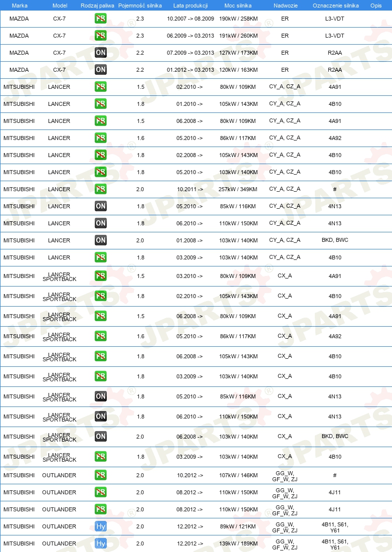Select production years 01.2012 -> 03.2013 cell

190,70
